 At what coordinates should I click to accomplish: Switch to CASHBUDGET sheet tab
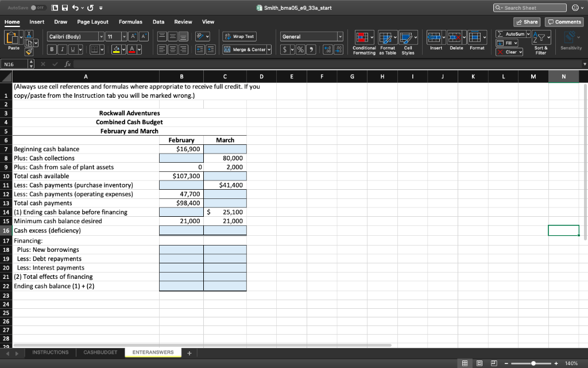tap(100, 352)
